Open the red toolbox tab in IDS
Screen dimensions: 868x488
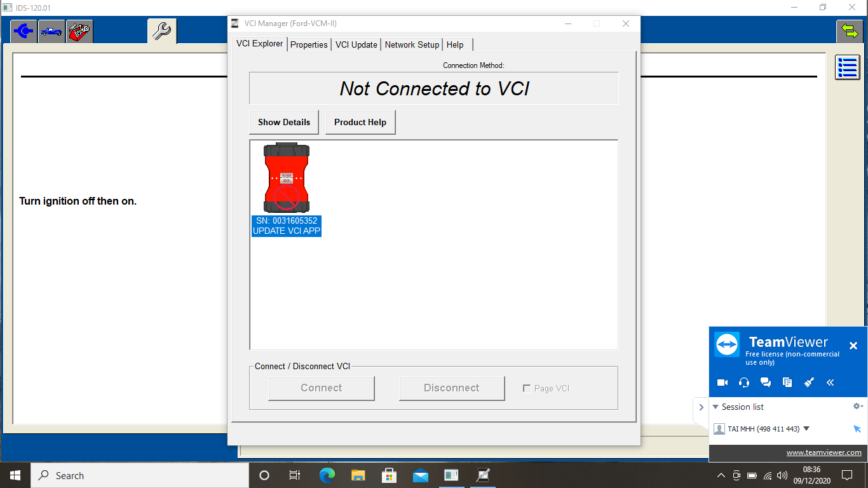79,30
